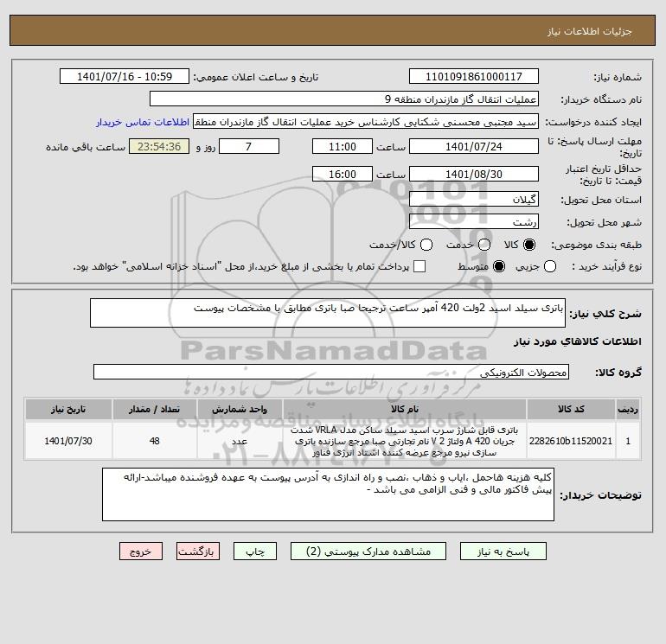Screen dimensions: 666x644
Task: Click the quantity cell showing 48
Action: click(154, 441)
